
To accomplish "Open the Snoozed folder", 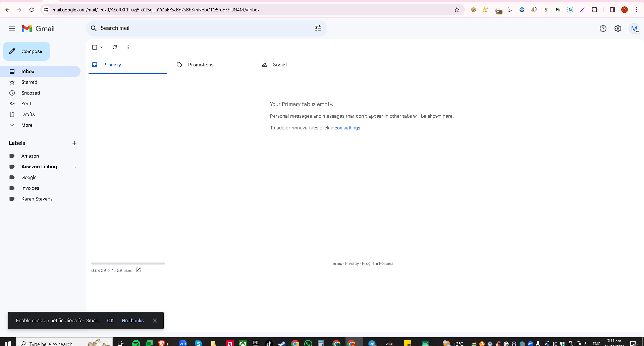I will pos(40,93).
